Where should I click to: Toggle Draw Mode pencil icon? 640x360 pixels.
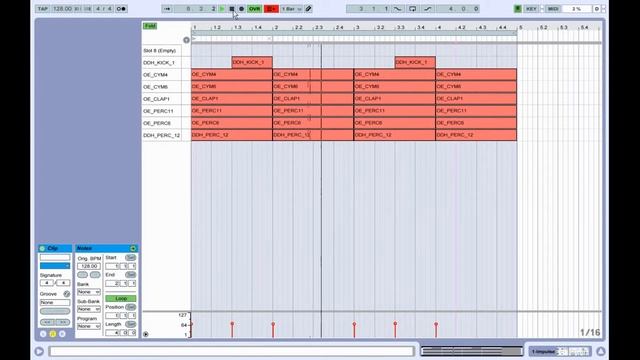pyautogui.click(x=309, y=9)
